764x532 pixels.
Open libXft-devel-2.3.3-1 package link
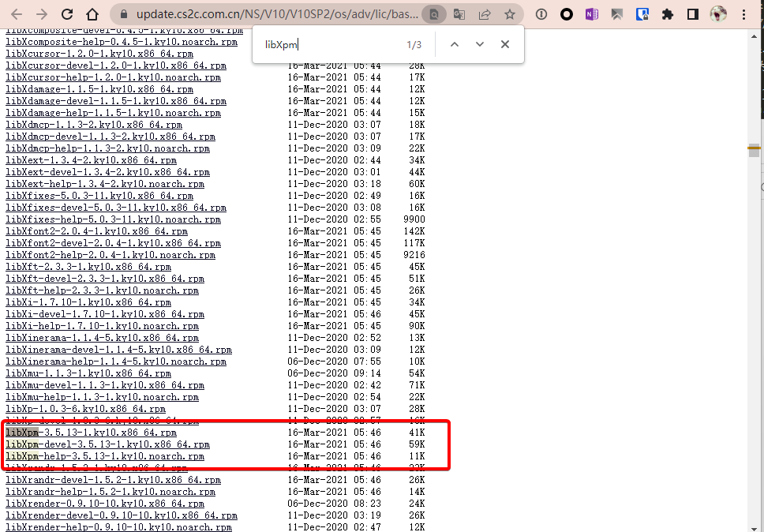tap(105, 279)
